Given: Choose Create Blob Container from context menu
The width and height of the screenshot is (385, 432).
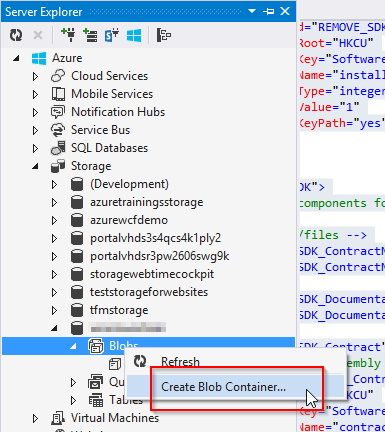Looking at the screenshot, I should pos(235,387).
